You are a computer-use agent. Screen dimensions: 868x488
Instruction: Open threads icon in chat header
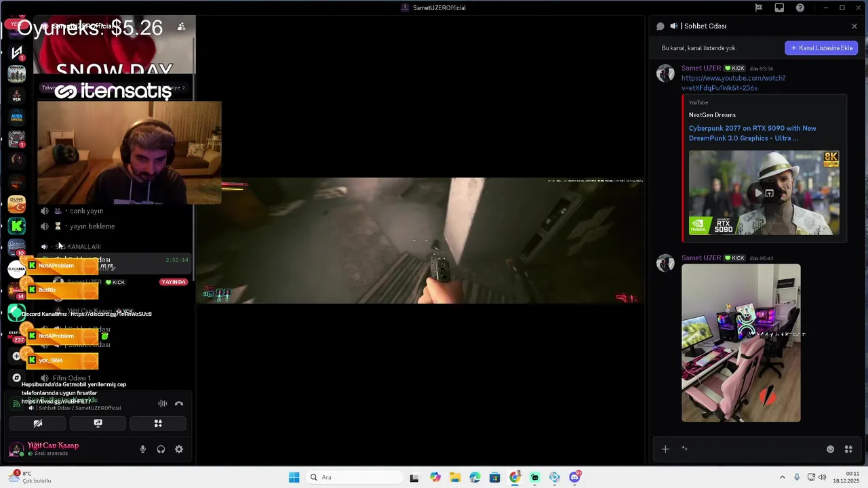click(660, 26)
